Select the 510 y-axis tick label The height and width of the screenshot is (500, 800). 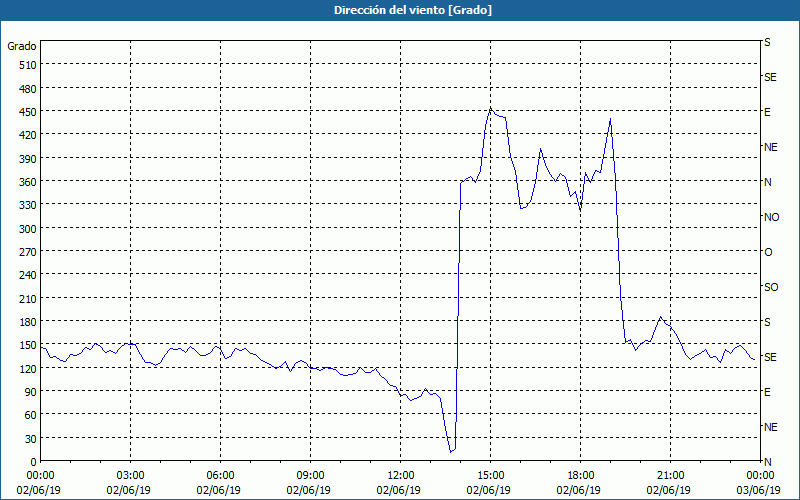point(28,65)
